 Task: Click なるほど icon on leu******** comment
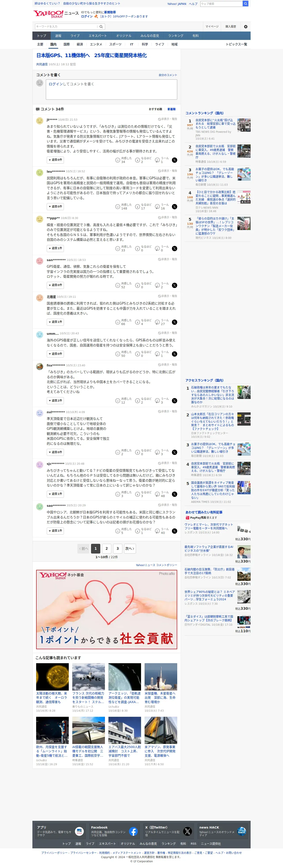click(x=138, y=207)
